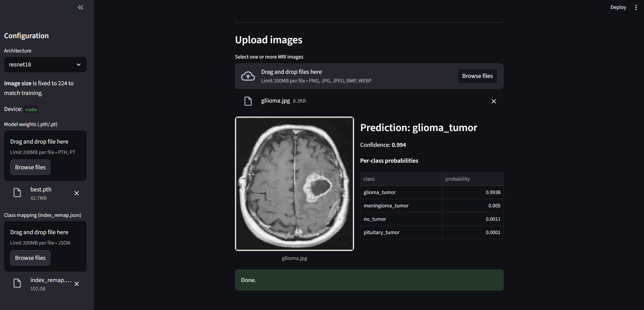The image size is (644, 310).
Task: Click Browse files for MRI images
Action: click(x=477, y=76)
